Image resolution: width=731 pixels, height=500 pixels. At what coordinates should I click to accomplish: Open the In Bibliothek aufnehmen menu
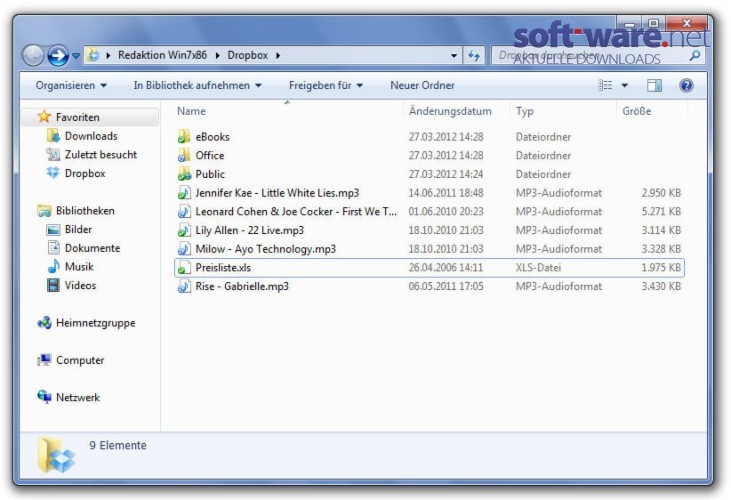[197, 85]
